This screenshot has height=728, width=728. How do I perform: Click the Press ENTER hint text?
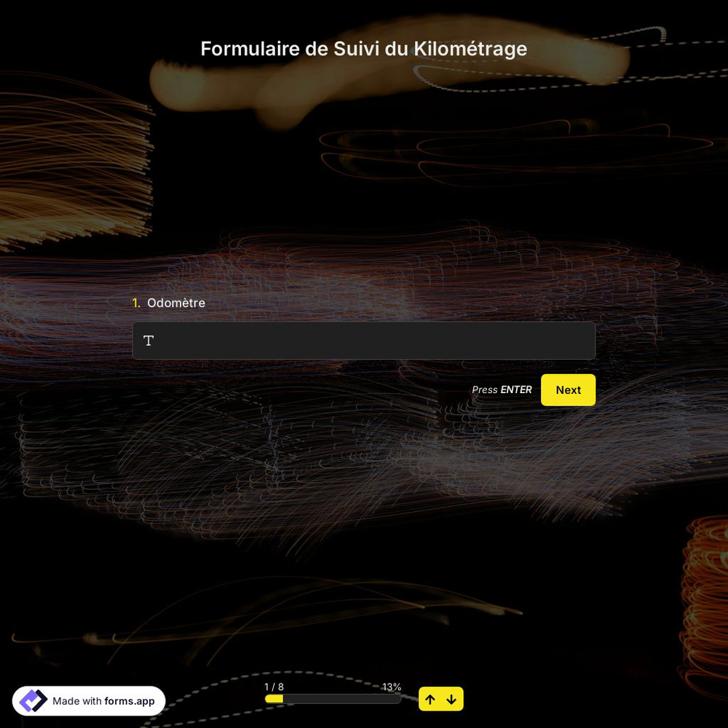[502, 390]
